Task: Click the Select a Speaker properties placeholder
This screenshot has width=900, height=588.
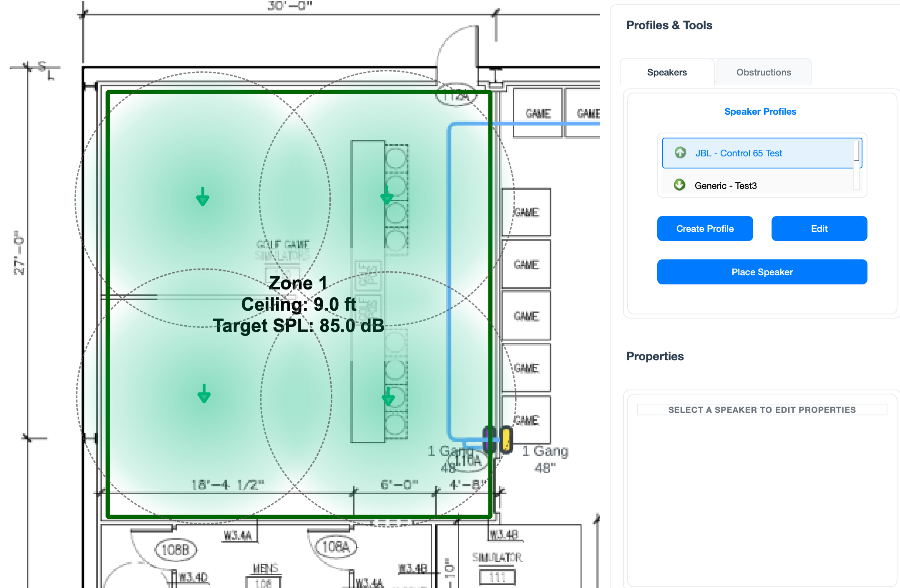Action: [762, 410]
